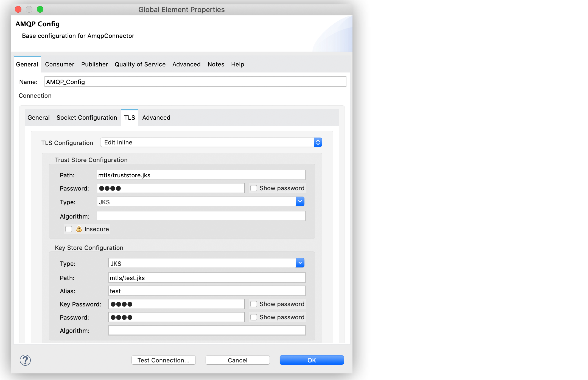
Task: Switch to the Socket Configuration tab
Action: tap(86, 118)
